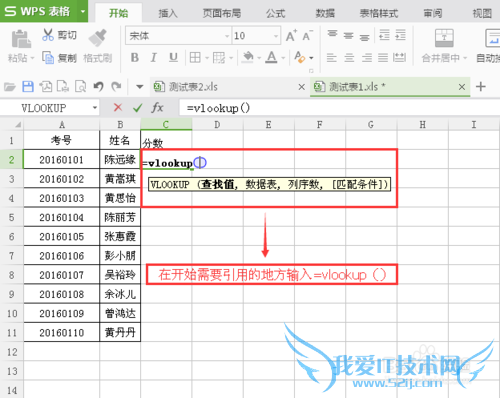The image size is (500, 398).
Task: Align text to vertical middle
Action: [x=348, y=35]
